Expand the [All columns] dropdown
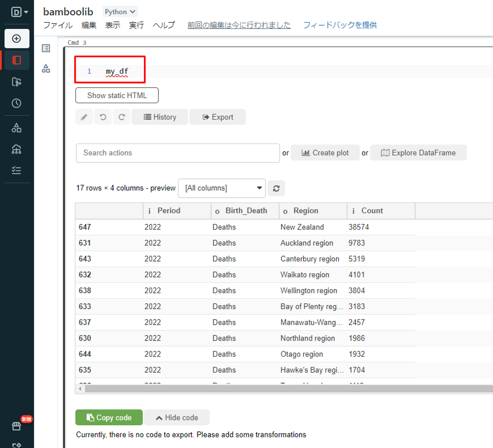 221,188
